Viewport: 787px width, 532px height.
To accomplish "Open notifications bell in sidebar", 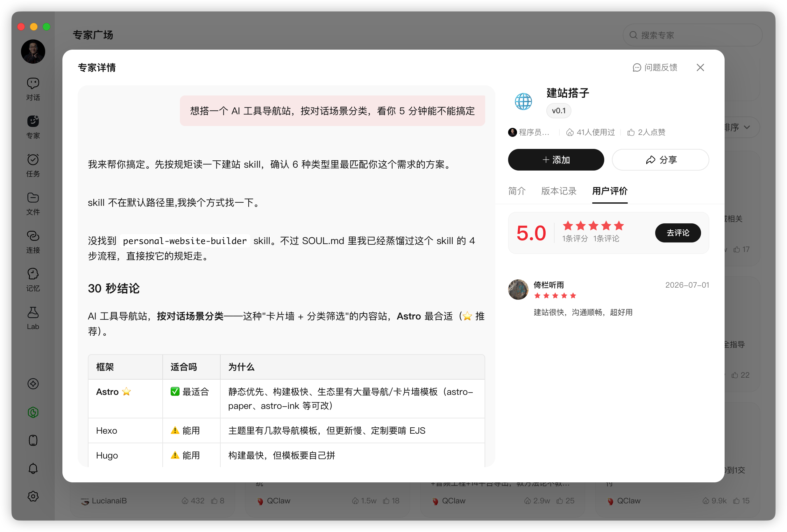I will [33, 468].
